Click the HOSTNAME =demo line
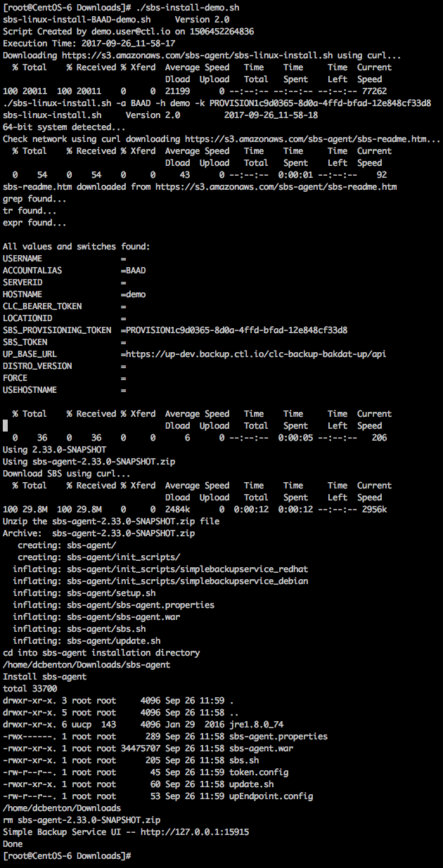This screenshot has width=443, height=868. (x=74, y=294)
